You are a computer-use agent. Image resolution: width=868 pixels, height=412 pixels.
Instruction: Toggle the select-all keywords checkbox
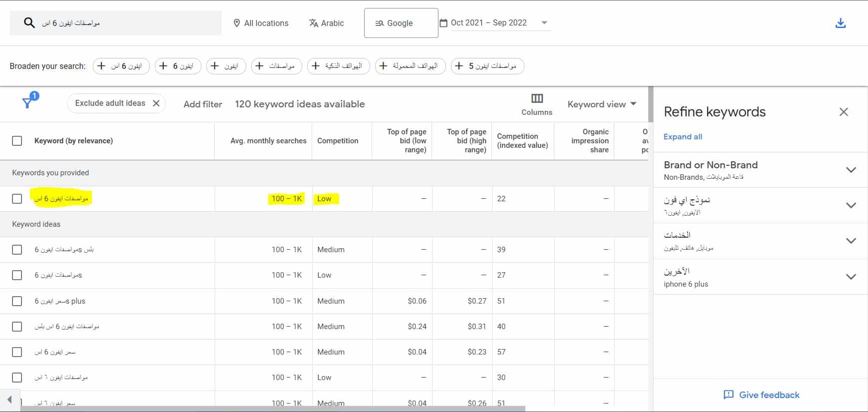pyautogui.click(x=17, y=141)
